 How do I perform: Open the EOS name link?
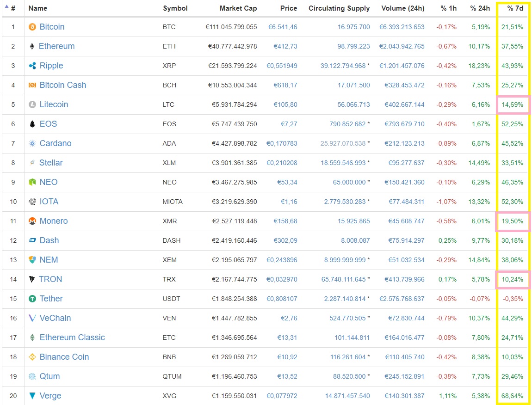click(48, 124)
